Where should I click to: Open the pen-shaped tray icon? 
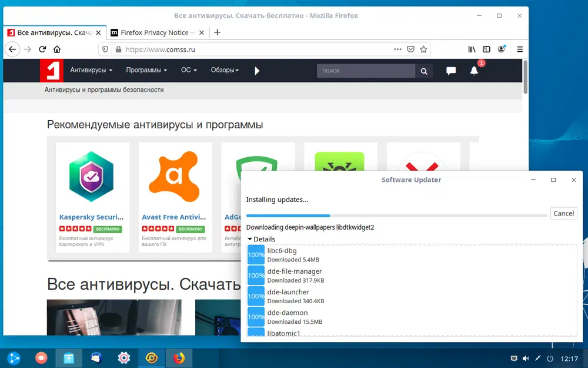(x=538, y=359)
